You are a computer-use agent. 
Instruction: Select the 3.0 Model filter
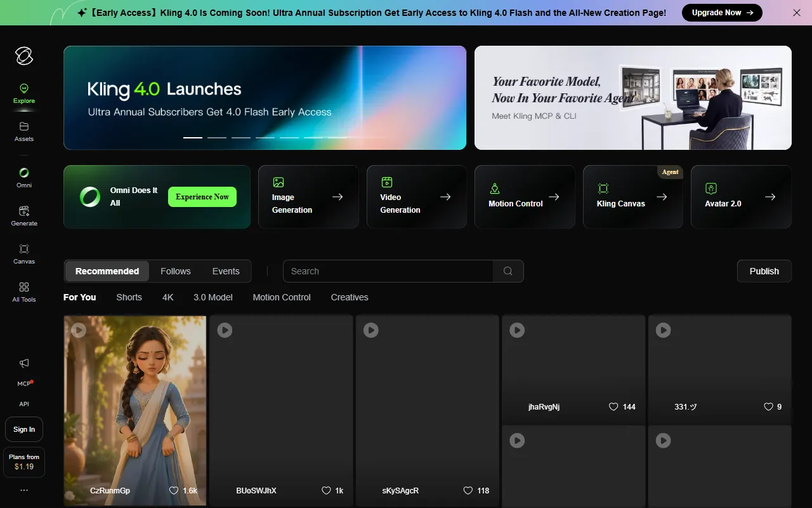pos(213,297)
